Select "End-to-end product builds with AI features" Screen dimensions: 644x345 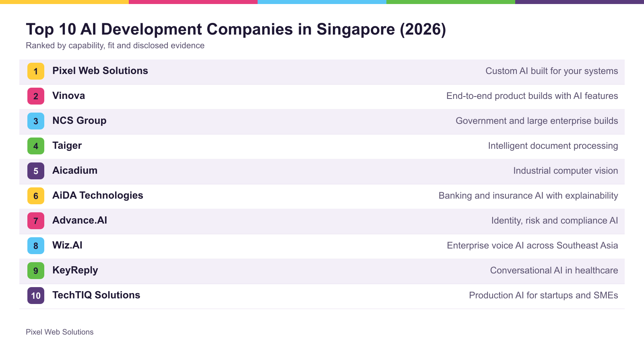point(532,96)
